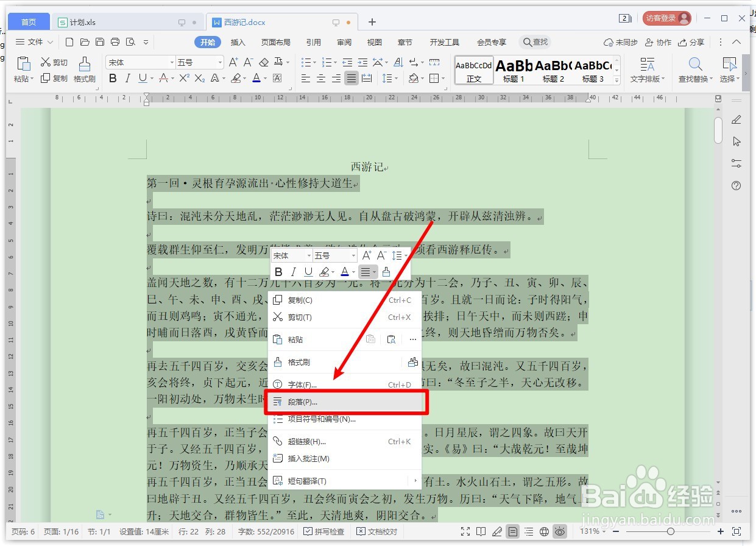The width and height of the screenshot is (756, 546).
Task: Click the 协作 collaborate button
Action: coord(658,42)
